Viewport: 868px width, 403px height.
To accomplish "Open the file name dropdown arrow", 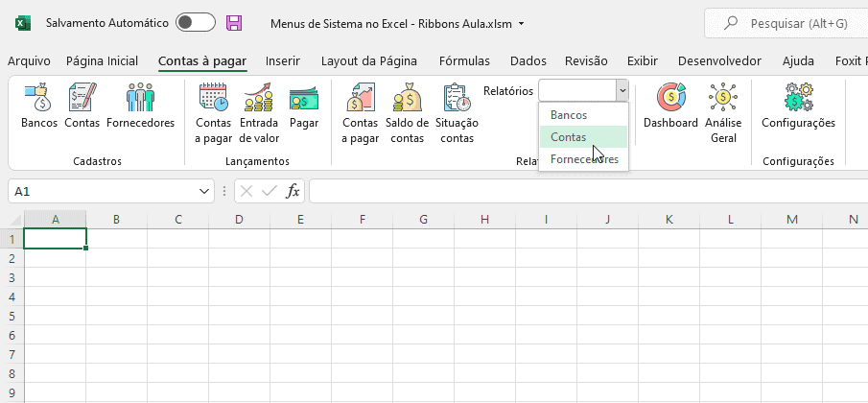I will pyautogui.click(x=521, y=24).
